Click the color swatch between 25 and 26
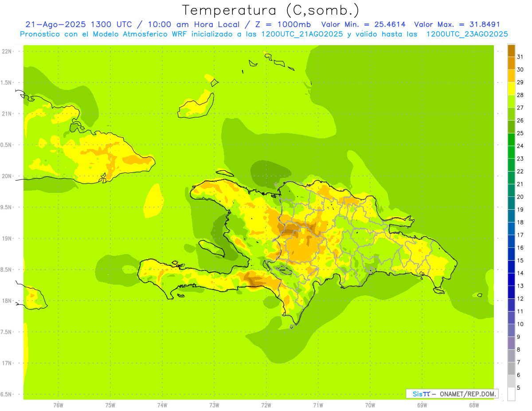The width and height of the screenshot is (532, 411). click(511, 127)
